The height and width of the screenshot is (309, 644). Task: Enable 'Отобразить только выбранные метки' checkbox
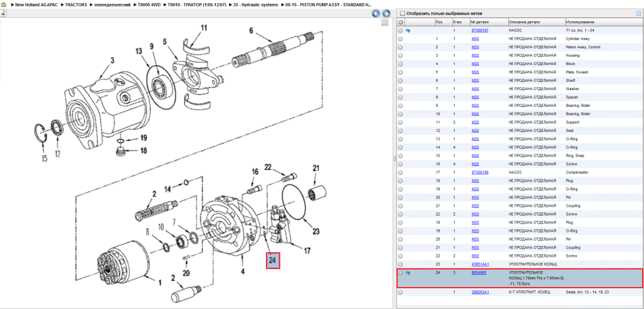coord(402,13)
